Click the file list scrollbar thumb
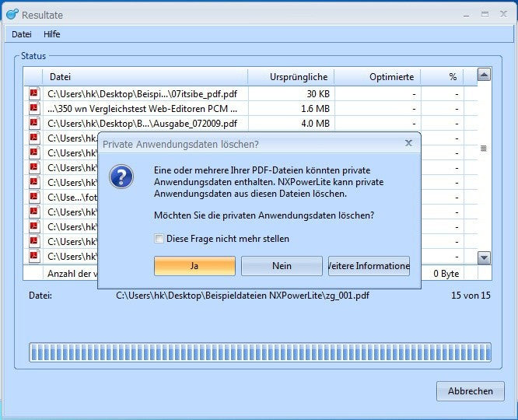 coord(484,149)
